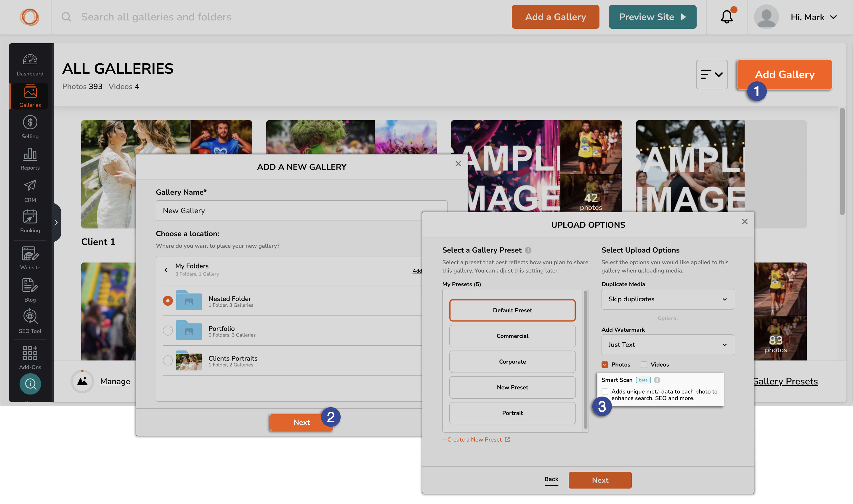Click the Clients Portraits folder thumbnail
The image size is (853, 504).
tap(189, 360)
